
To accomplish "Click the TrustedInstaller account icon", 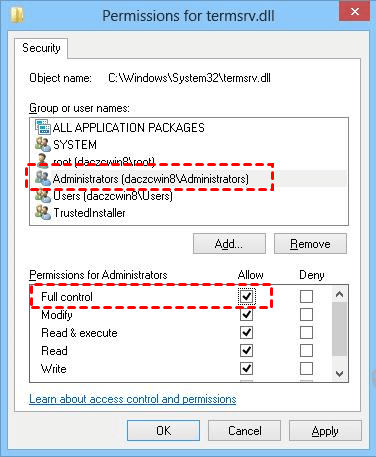I will pyautogui.click(x=43, y=212).
